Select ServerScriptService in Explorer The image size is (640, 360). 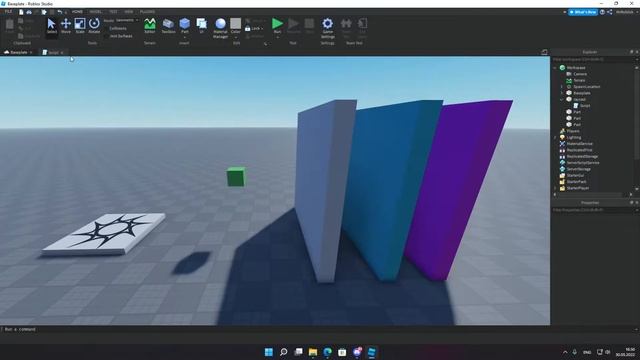coord(583,163)
